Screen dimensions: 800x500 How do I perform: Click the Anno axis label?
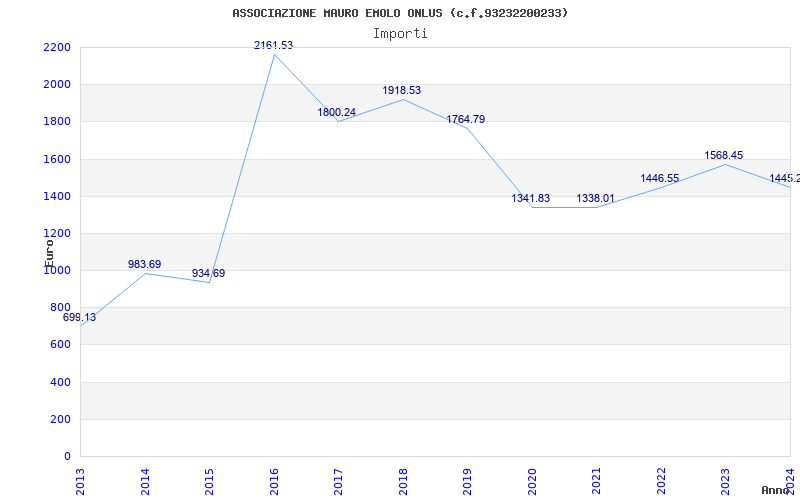click(775, 490)
